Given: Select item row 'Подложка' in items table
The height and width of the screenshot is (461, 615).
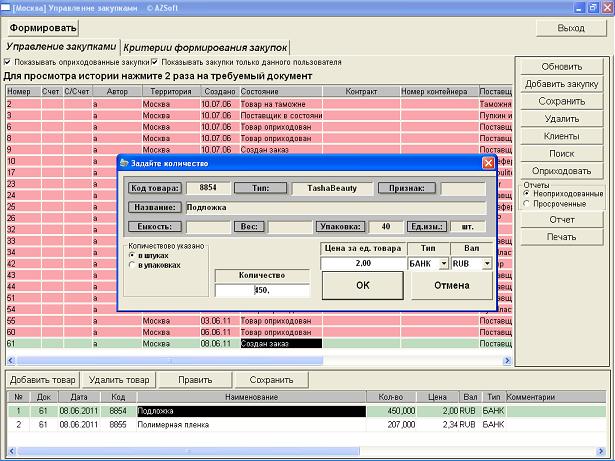Looking at the screenshot, I should pos(306,411).
